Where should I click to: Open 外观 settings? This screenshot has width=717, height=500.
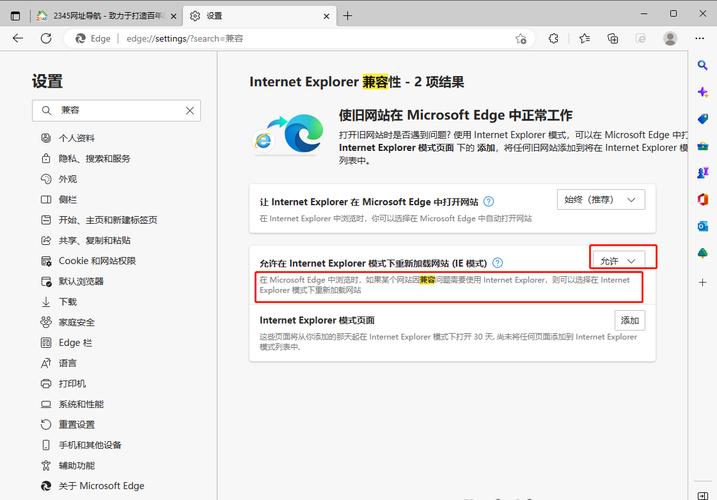[59, 179]
